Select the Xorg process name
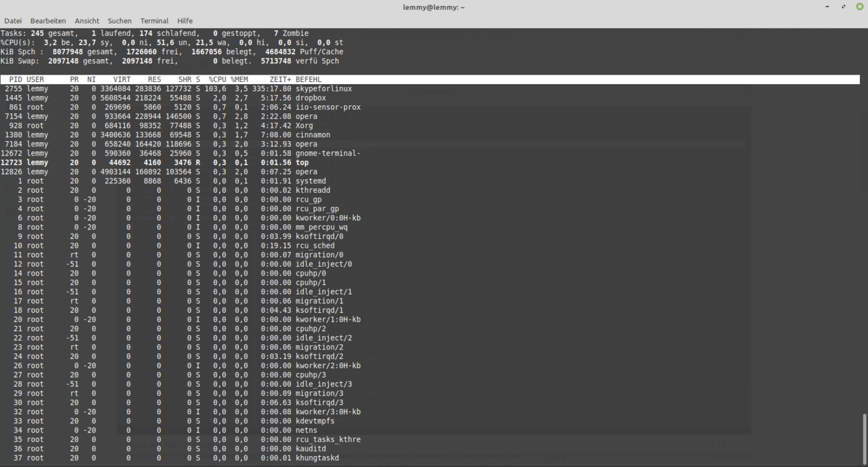 [304, 126]
